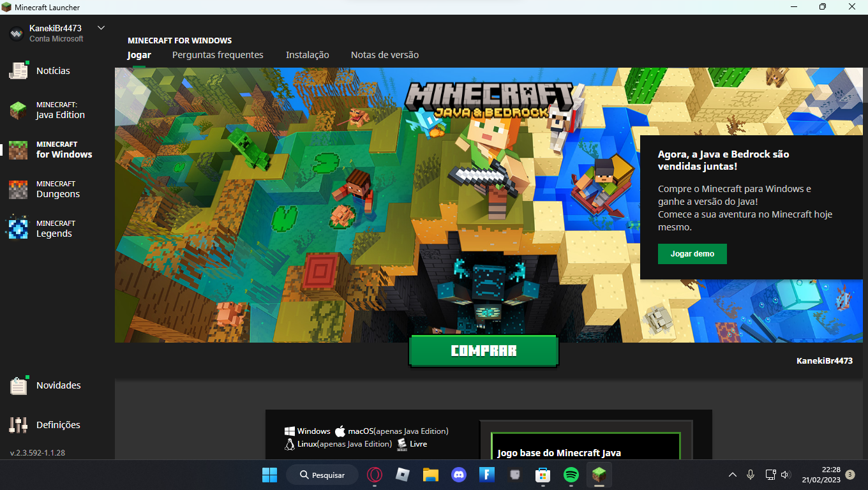
Task: Select Minecraft for Windows dirt block icon
Action: click(x=19, y=150)
